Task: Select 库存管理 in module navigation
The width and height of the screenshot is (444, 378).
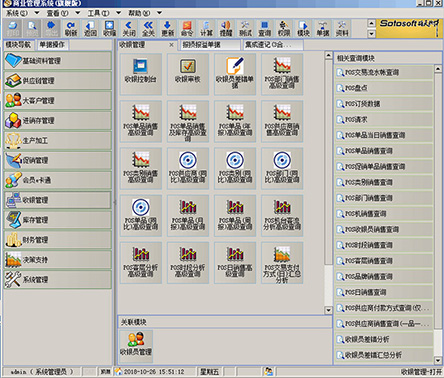Action: 58,220
